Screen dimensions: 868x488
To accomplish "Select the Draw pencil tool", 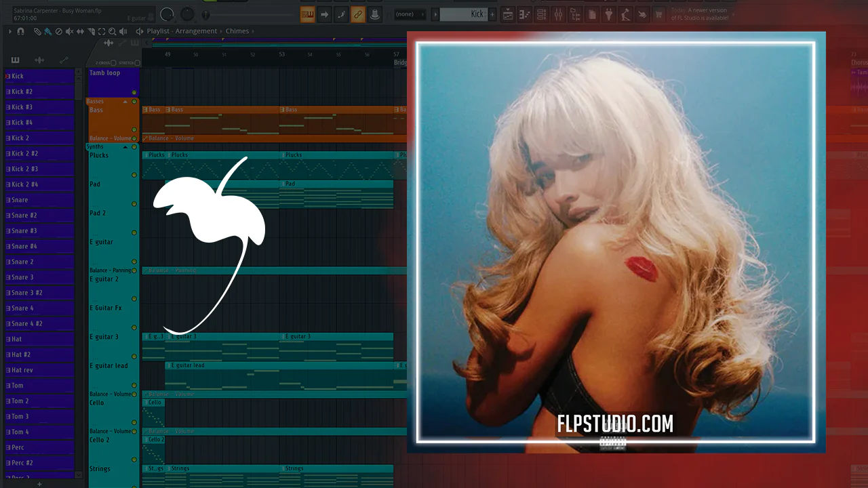I will point(37,31).
